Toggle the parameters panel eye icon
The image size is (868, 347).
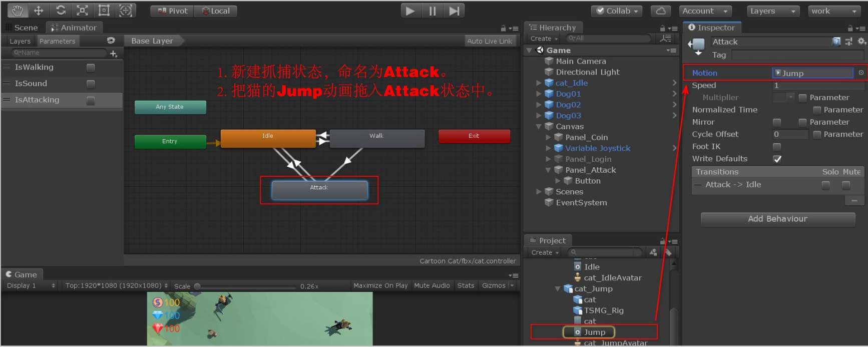pyautogui.click(x=111, y=41)
